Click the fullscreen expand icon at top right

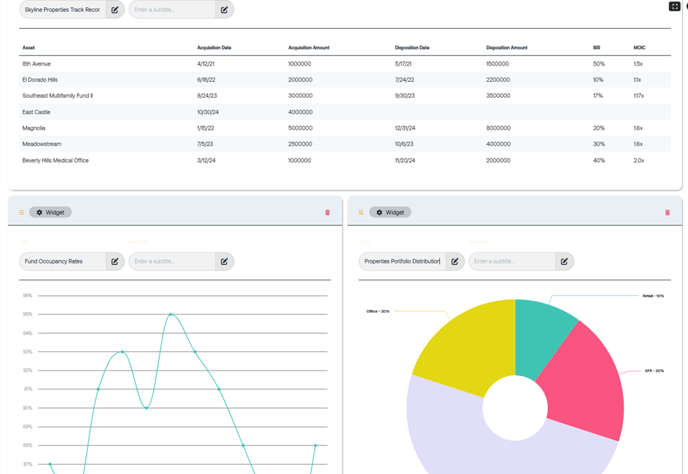674,6
